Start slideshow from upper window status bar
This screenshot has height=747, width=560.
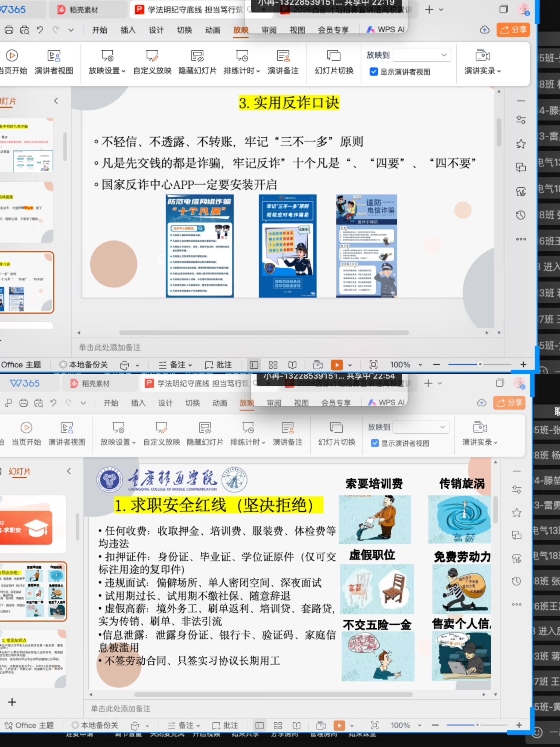(x=337, y=365)
